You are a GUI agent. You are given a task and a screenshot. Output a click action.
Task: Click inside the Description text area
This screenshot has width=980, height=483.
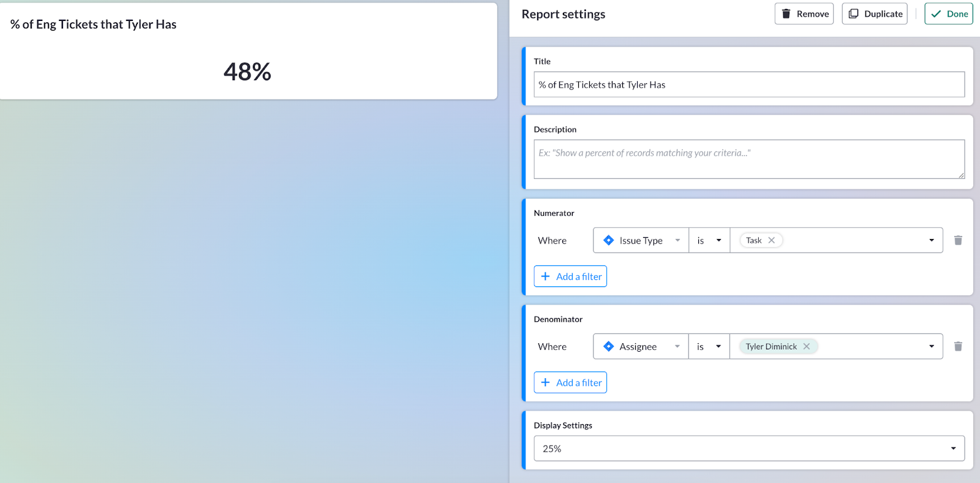(748, 159)
